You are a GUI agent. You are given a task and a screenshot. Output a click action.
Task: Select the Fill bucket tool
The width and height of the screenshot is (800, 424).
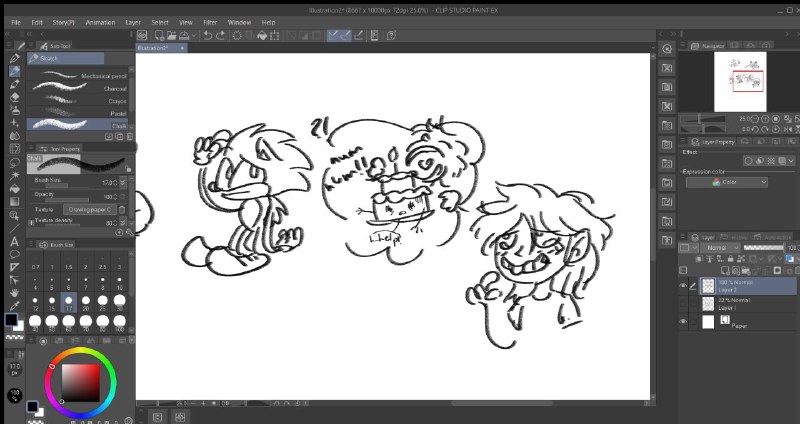(x=14, y=189)
